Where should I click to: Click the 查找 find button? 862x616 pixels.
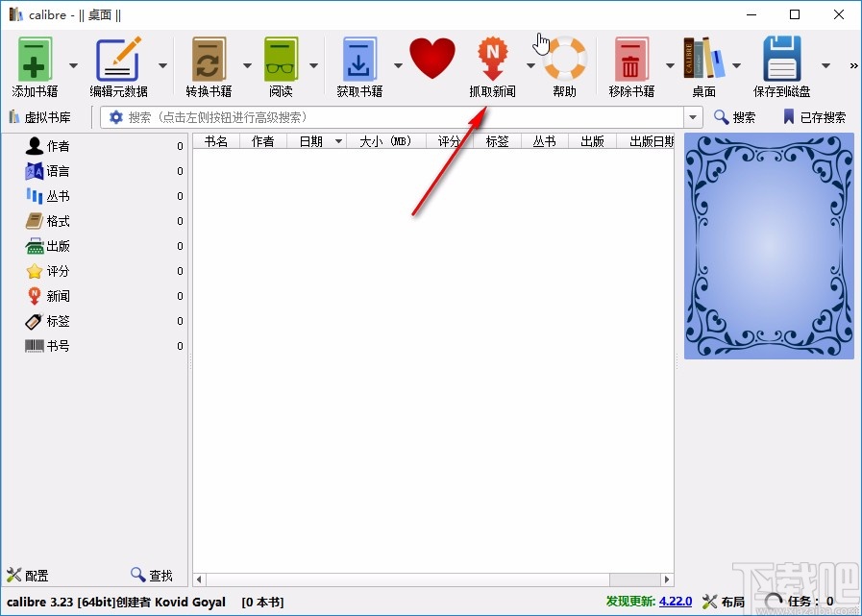click(152, 576)
